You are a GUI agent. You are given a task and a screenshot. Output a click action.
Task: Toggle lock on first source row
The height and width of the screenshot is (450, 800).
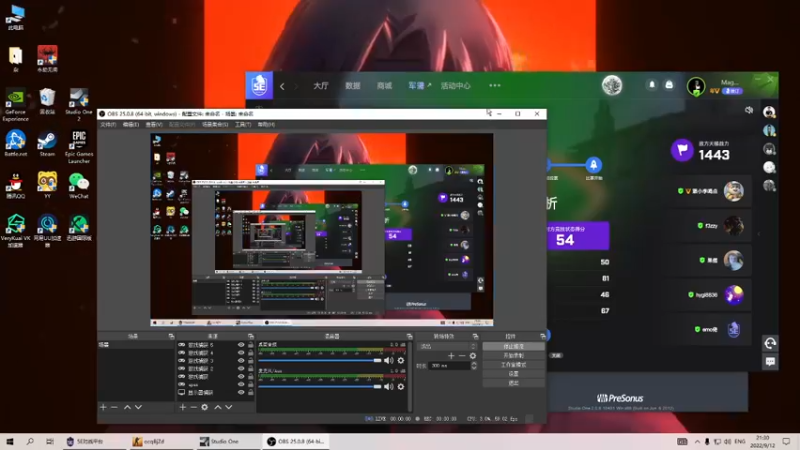[251, 345]
